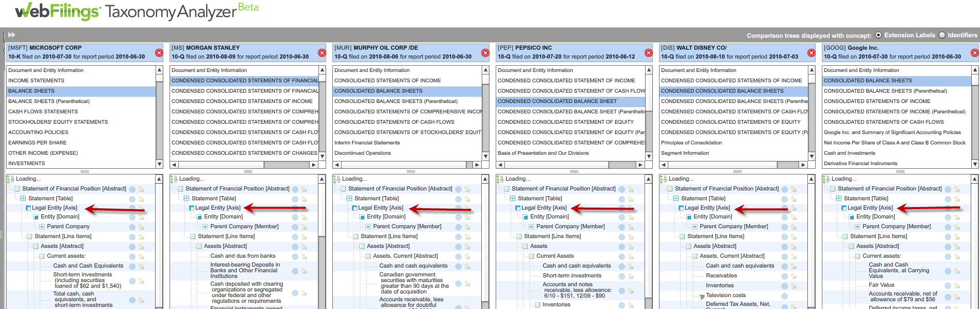
Task: Remove the Morgan Stanley comparison panel
Action: pyautogui.click(x=322, y=53)
